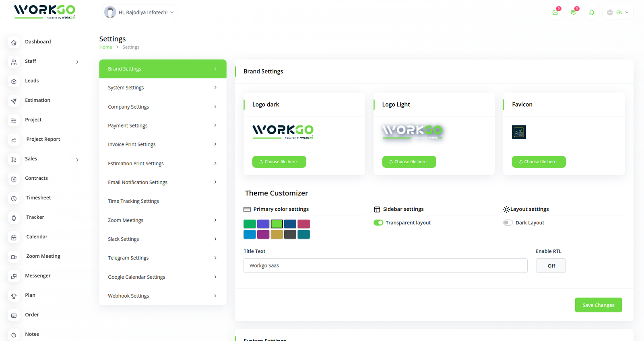The height and width of the screenshot is (341, 644).
Task: Open the chat bubble icon in header
Action: click(x=555, y=12)
